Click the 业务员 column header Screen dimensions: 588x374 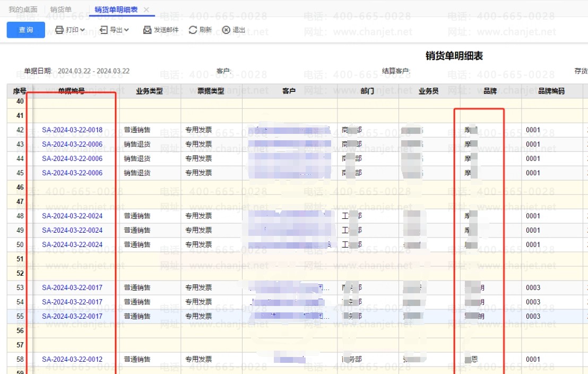click(x=429, y=91)
